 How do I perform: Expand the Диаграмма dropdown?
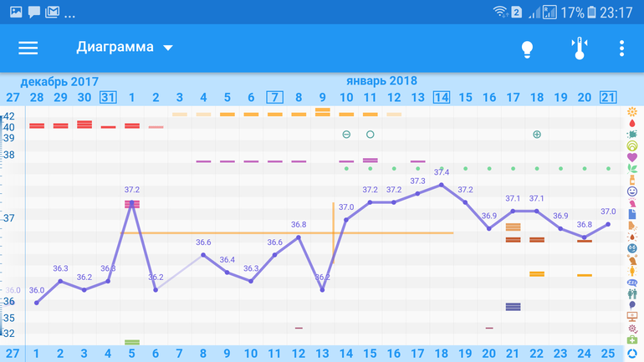click(x=125, y=48)
